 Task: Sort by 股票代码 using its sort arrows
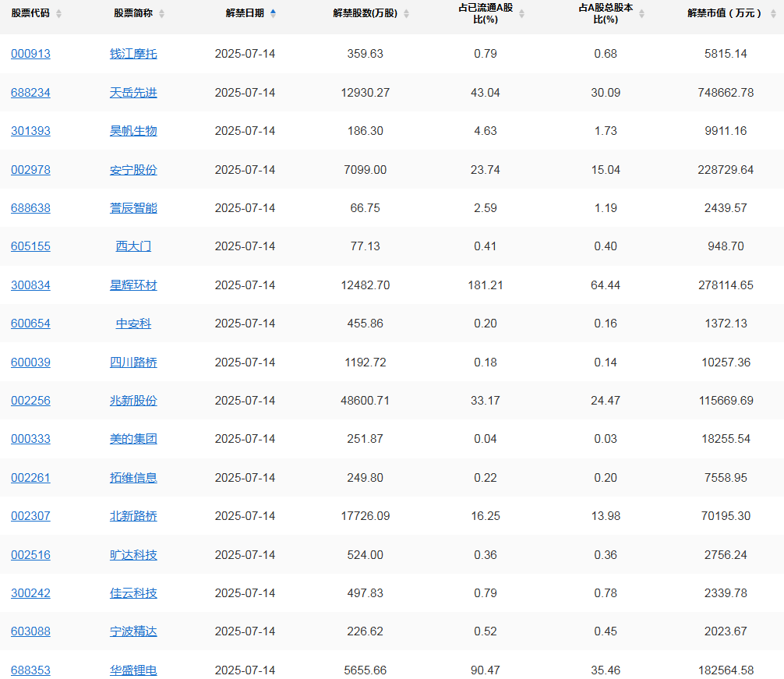[59, 13]
